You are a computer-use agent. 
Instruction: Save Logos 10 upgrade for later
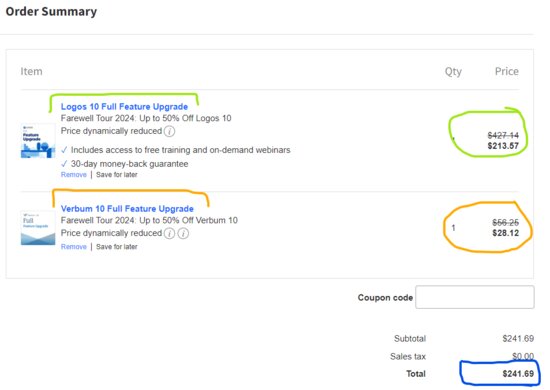coord(116,175)
